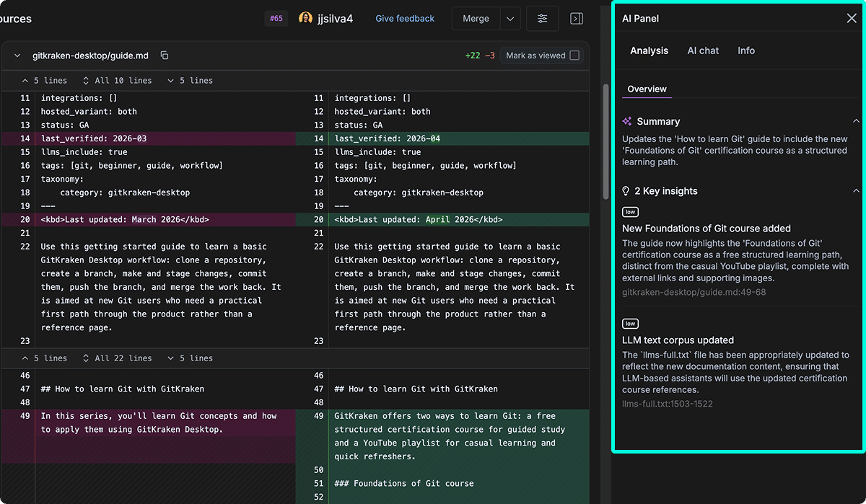Toggle the side panel collapse icon
The image size is (866, 504).
[577, 19]
